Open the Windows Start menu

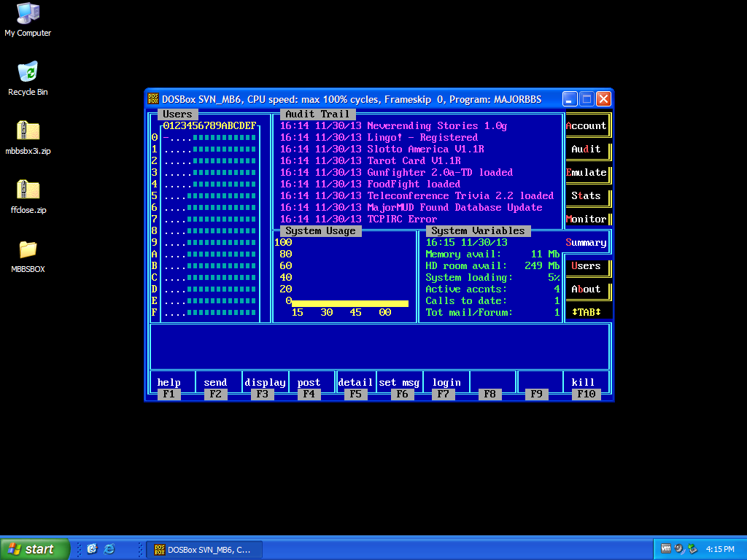click(x=35, y=549)
